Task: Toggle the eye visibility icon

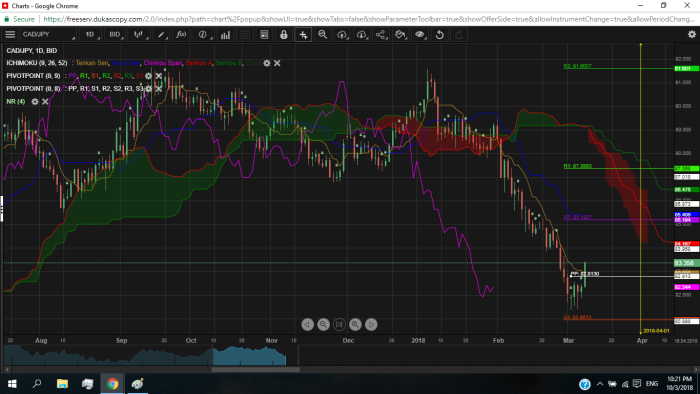Action: (x=420, y=34)
